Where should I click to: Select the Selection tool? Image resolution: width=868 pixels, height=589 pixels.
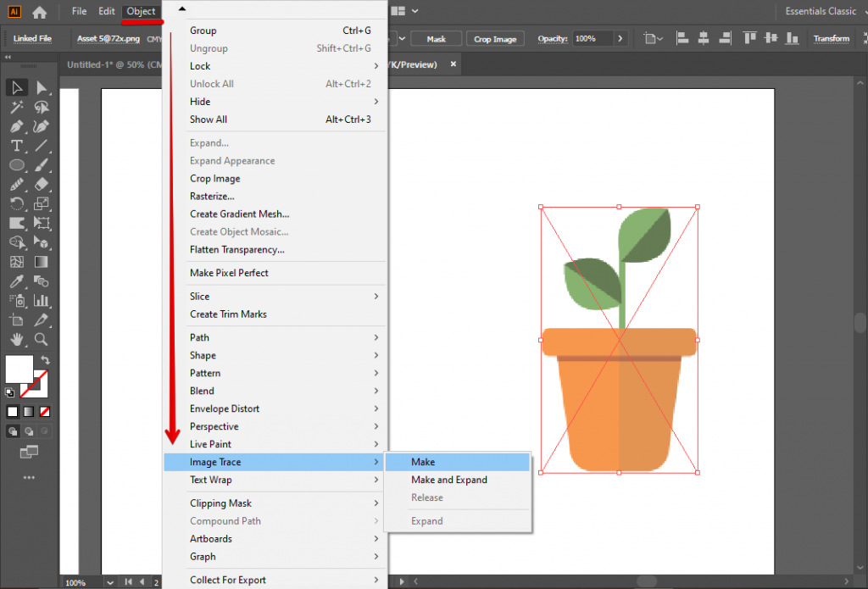(17, 87)
